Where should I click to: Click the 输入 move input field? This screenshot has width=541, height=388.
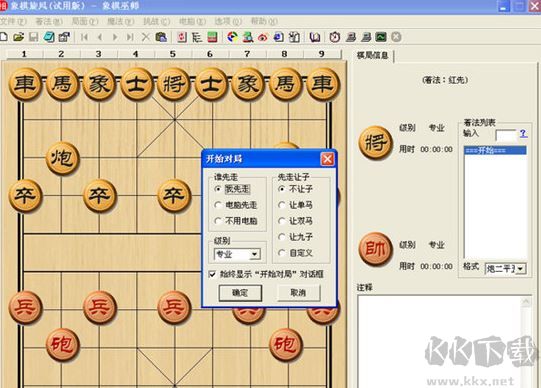point(506,135)
